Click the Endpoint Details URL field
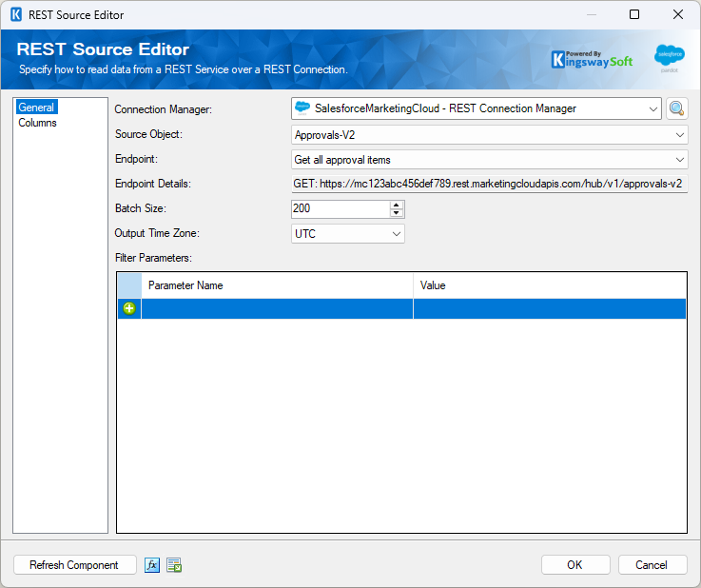Screen dimensions: 701x588 tap(489, 184)
